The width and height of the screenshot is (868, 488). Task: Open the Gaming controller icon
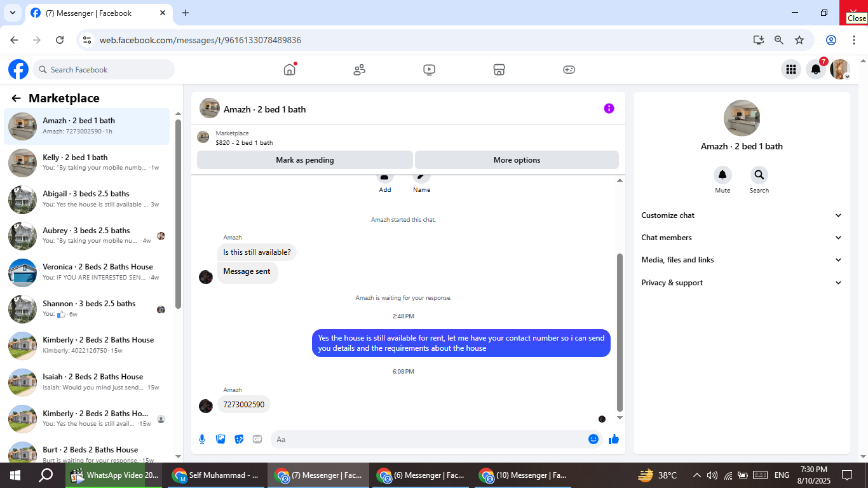coord(569,70)
